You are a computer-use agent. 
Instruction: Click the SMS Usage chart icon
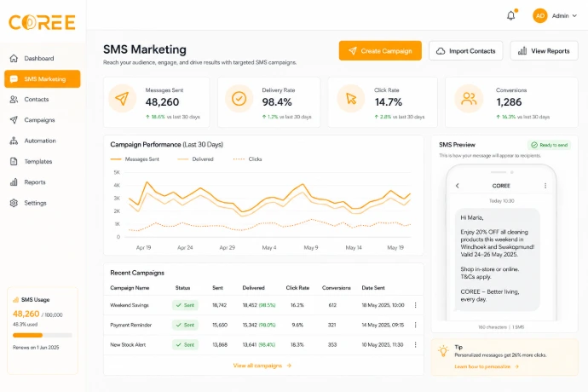point(15,300)
